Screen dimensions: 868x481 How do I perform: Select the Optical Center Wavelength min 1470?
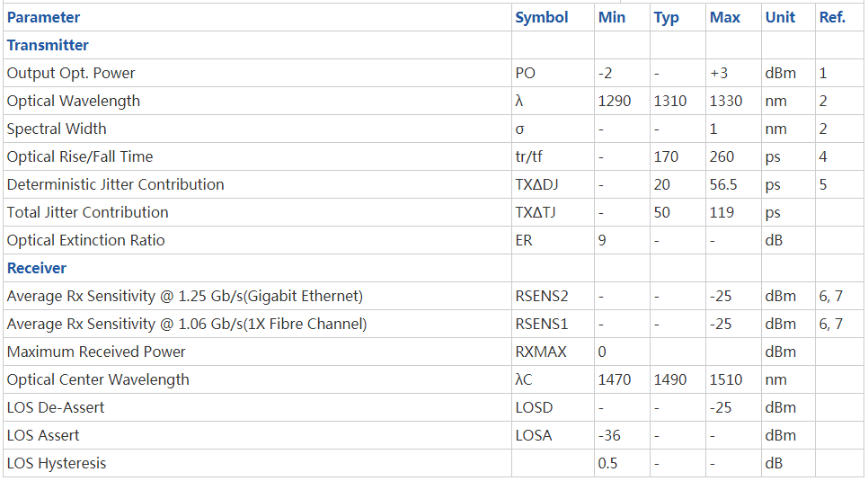615,379
